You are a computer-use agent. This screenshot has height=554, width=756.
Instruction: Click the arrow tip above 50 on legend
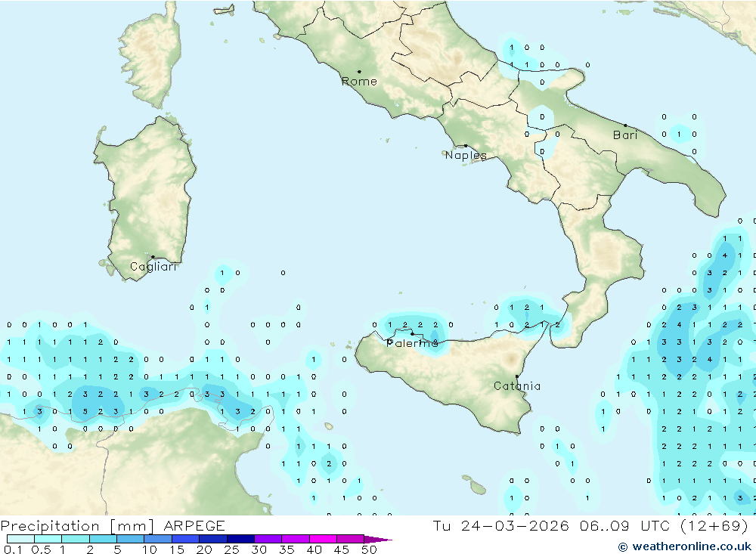coord(379,540)
